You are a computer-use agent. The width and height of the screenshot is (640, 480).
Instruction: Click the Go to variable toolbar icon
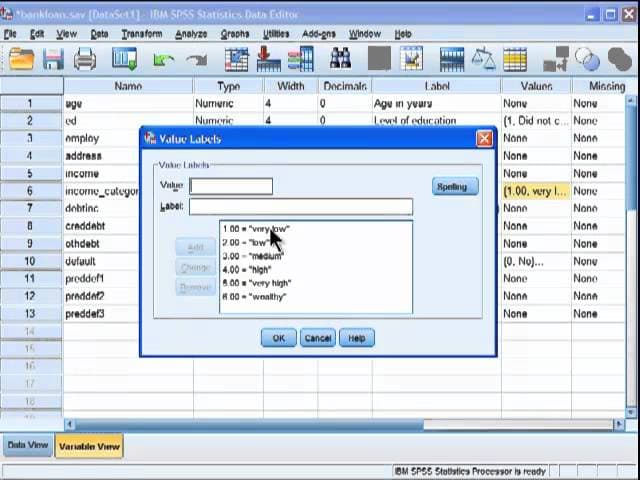click(269, 59)
